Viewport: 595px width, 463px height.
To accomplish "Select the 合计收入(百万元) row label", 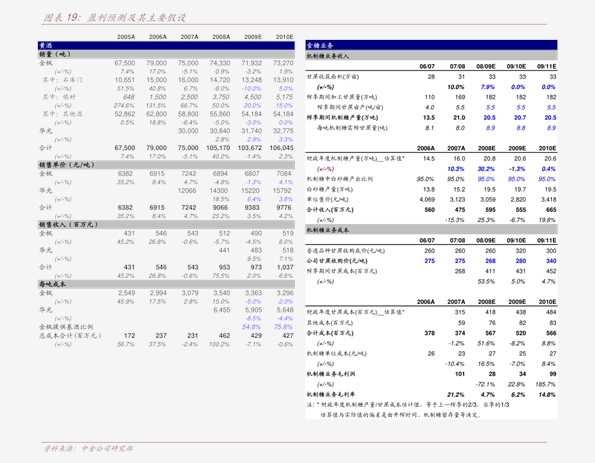I will coord(330,210).
